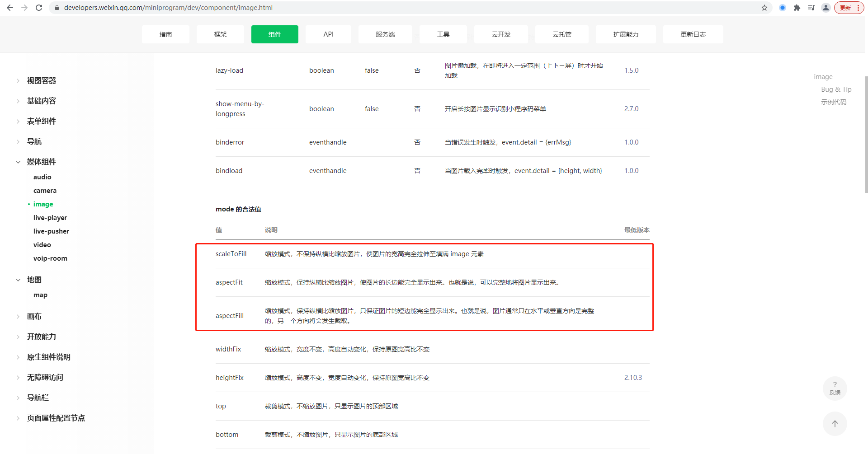Screen dimensions: 868x454
Task: Open the 框架 navigation tab
Action: pyautogui.click(x=220, y=34)
